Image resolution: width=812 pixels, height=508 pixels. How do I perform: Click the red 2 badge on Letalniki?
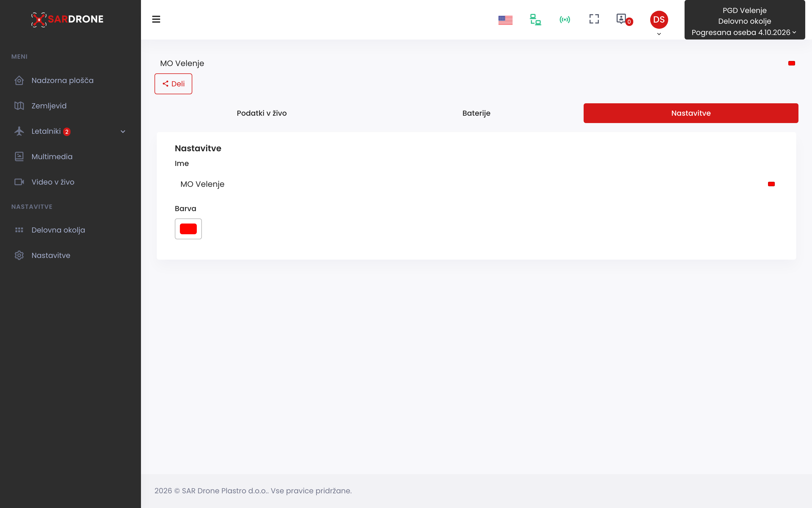67,132
